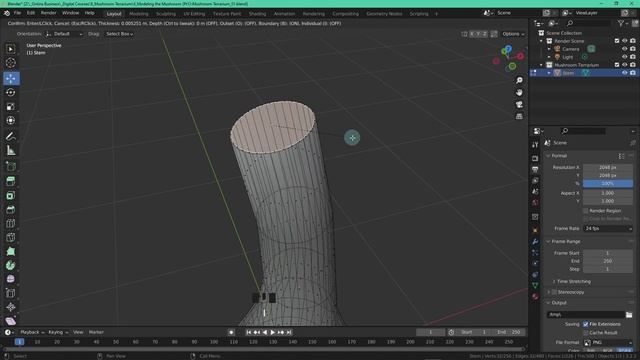Viewport: 640px width, 360px height.
Task: Browse output folder icon
Action: coord(629,315)
